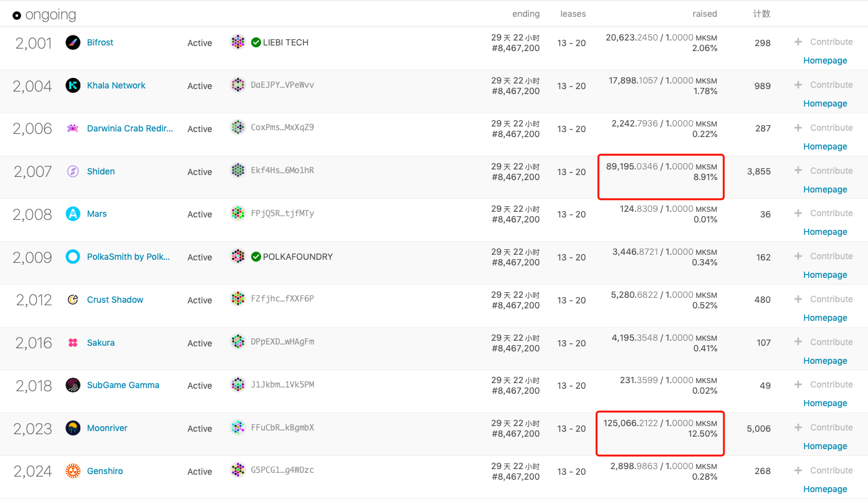Click the Sakura flower logo icon
868x499 pixels.
[73, 343]
